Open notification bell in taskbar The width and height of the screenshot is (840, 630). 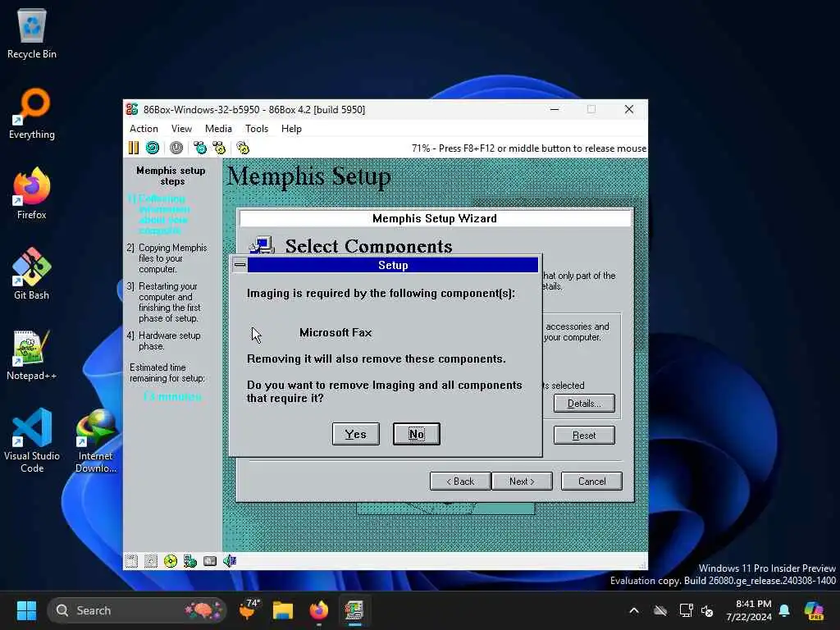coord(784,610)
